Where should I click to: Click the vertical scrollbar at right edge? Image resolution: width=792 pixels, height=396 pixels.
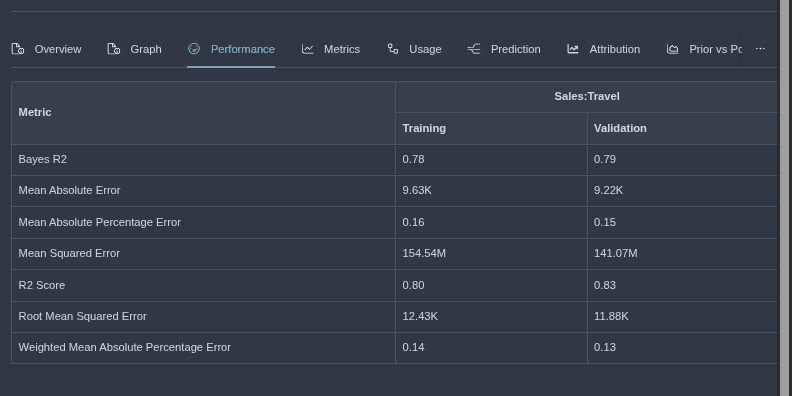coord(785,198)
